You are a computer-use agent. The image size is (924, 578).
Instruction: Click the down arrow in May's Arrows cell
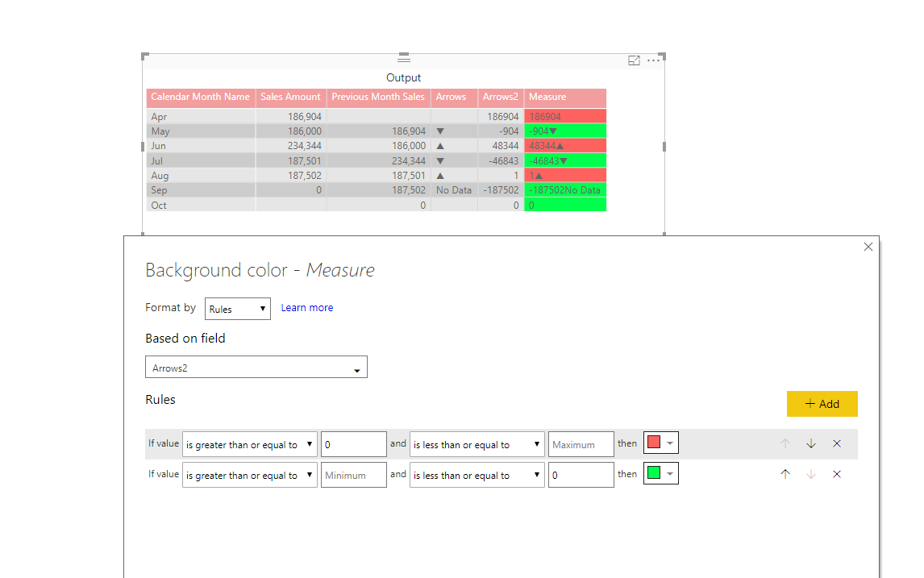pos(440,131)
